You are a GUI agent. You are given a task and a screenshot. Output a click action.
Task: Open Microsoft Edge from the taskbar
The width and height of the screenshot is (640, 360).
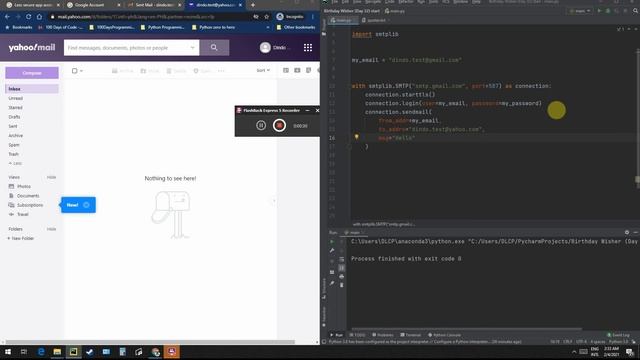tap(41, 352)
